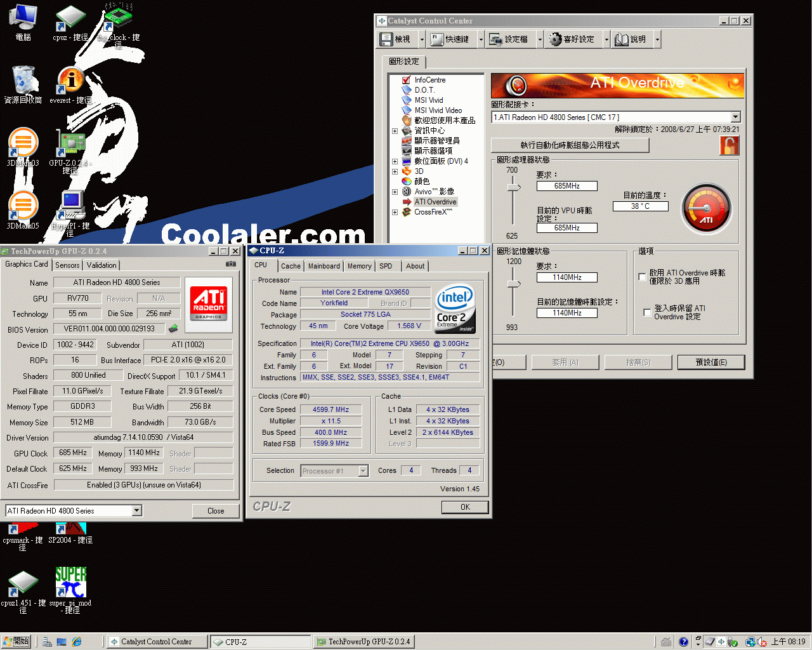Open the cpuz shortcut on desktop
The height and width of the screenshot is (650, 812).
[x=70, y=23]
